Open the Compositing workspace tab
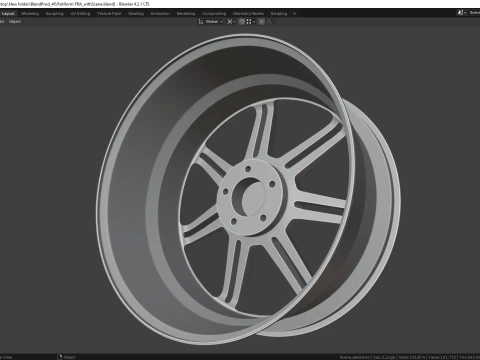Image resolution: width=480 pixels, height=360 pixels. 214,14
